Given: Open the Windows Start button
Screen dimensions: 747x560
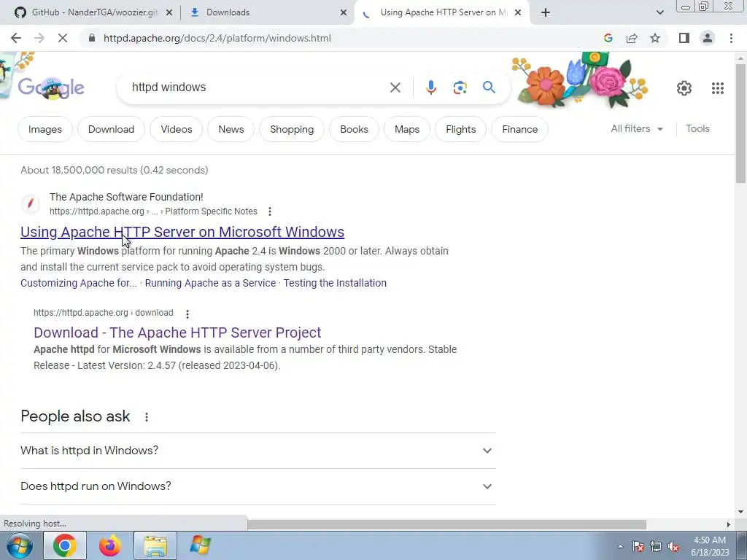Looking at the screenshot, I should click(x=20, y=545).
